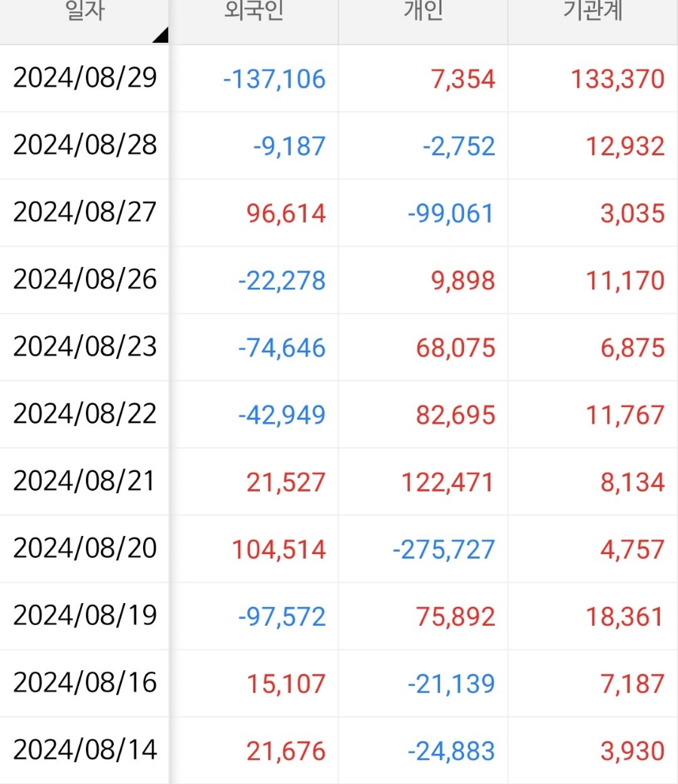The image size is (678, 784).
Task: Click the black sort triangle in 일자 header
Action: 162,36
